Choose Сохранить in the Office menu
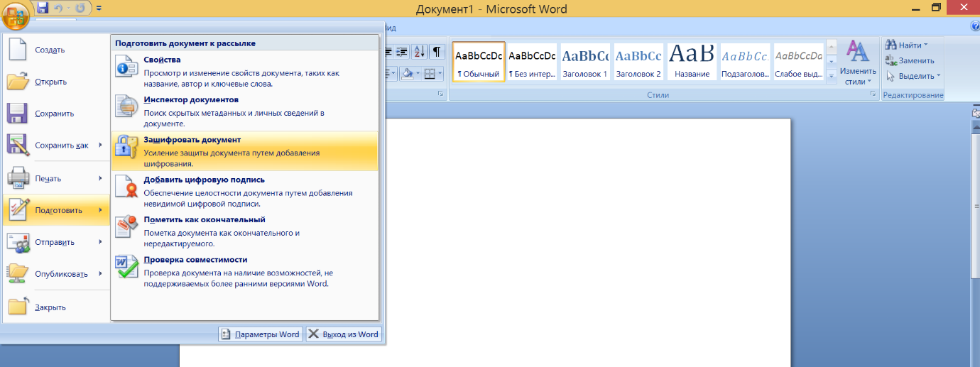 click(x=56, y=114)
